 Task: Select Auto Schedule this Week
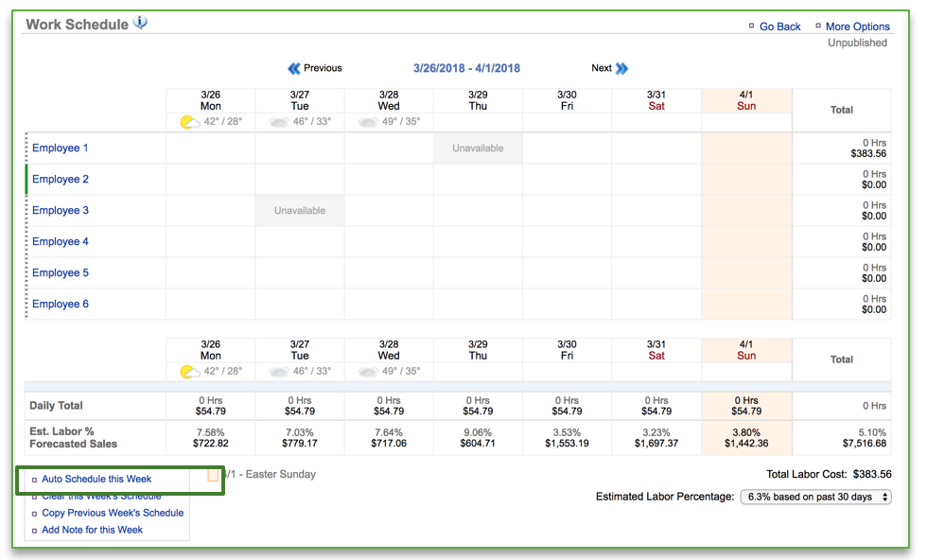(x=96, y=480)
